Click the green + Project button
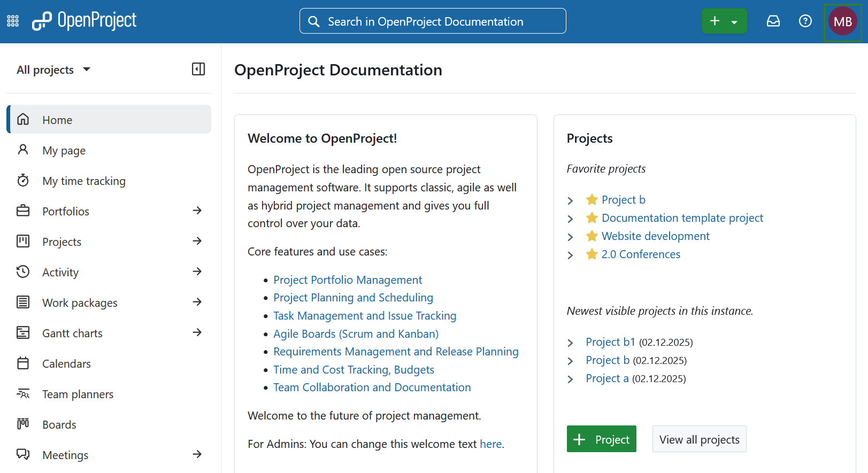Viewport: 868px width, 473px height. coord(602,439)
